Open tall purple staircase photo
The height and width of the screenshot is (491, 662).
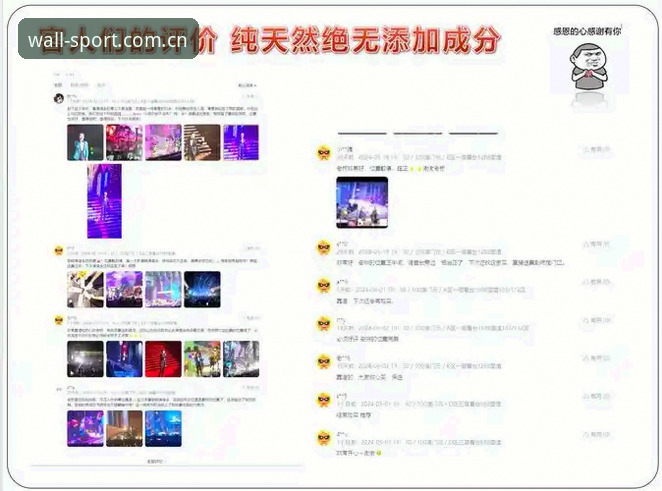[104, 201]
